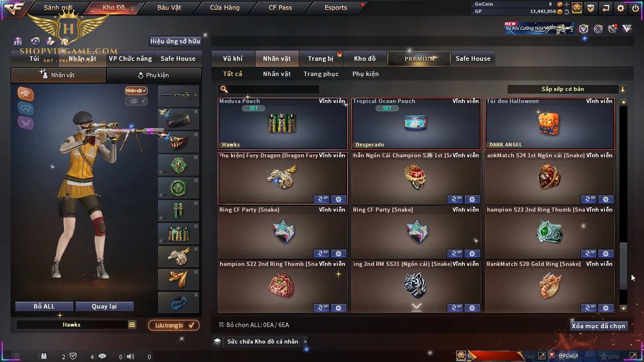Click the item list scrollbar thumb

tap(623, 266)
